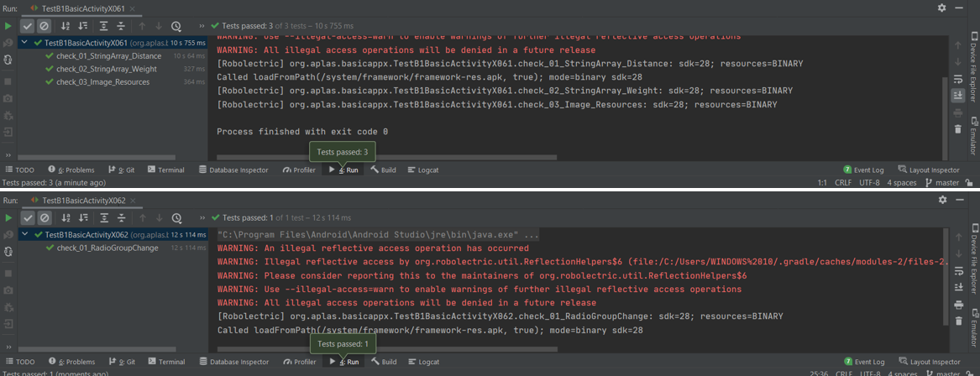
Task: Open the Terminal tab in bottom panel
Action: (166, 362)
